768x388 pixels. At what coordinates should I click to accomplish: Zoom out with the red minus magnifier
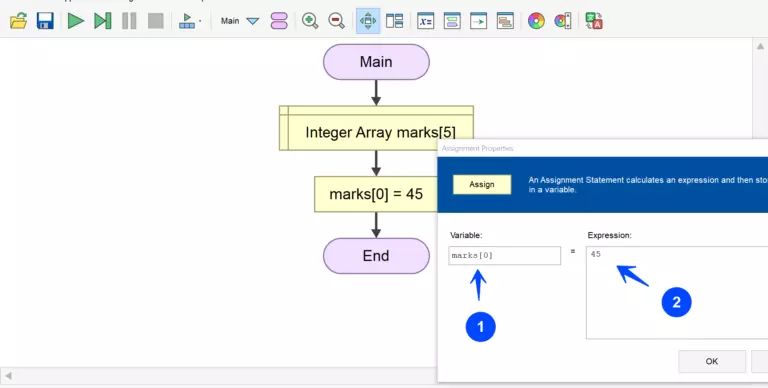click(336, 21)
